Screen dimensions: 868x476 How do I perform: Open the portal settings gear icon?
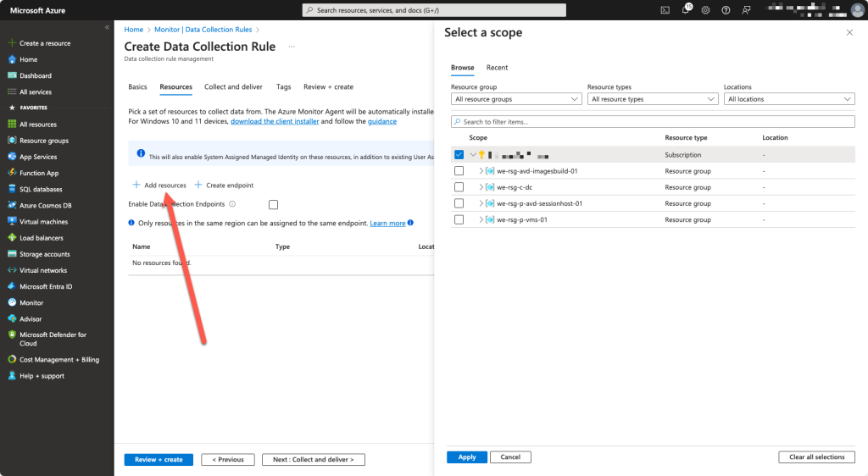pyautogui.click(x=705, y=10)
